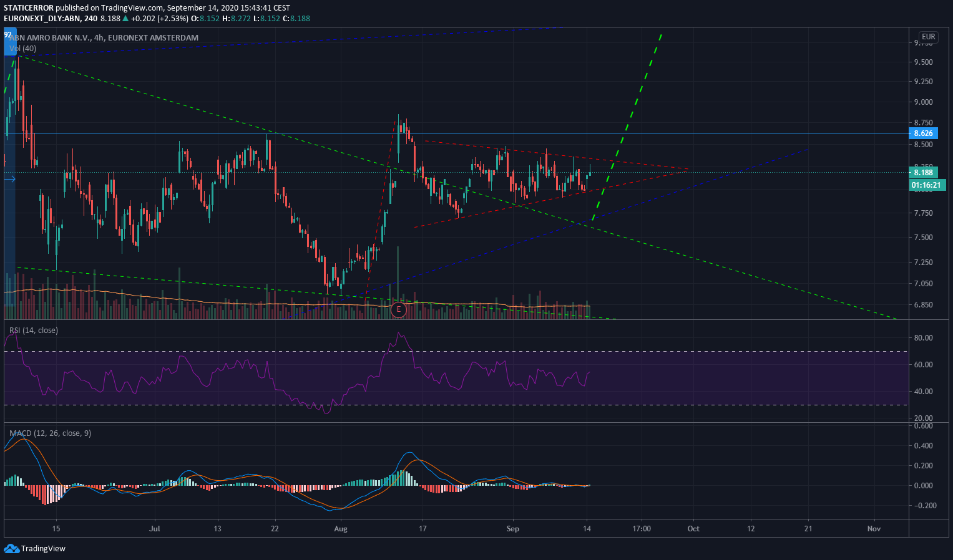The image size is (953, 560).
Task: Click the earnings 'E' marker on the chart
Action: point(398,309)
